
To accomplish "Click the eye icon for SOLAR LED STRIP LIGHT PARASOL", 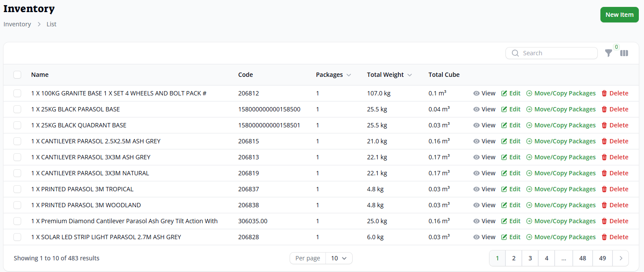I will (x=477, y=237).
